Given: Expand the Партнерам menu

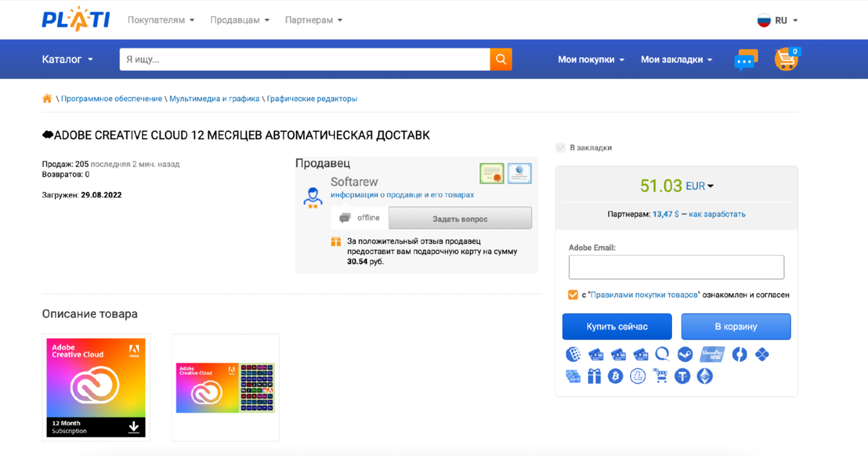Looking at the screenshot, I should (x=314, y=20).
